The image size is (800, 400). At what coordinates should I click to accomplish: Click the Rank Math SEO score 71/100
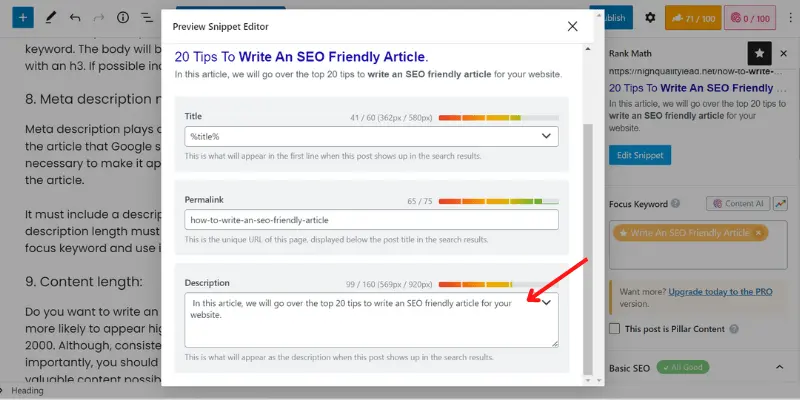693,18
